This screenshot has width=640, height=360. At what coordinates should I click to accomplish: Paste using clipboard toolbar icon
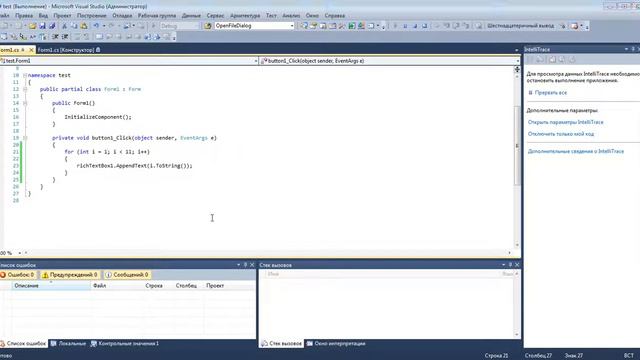click(x=84, y=26)
